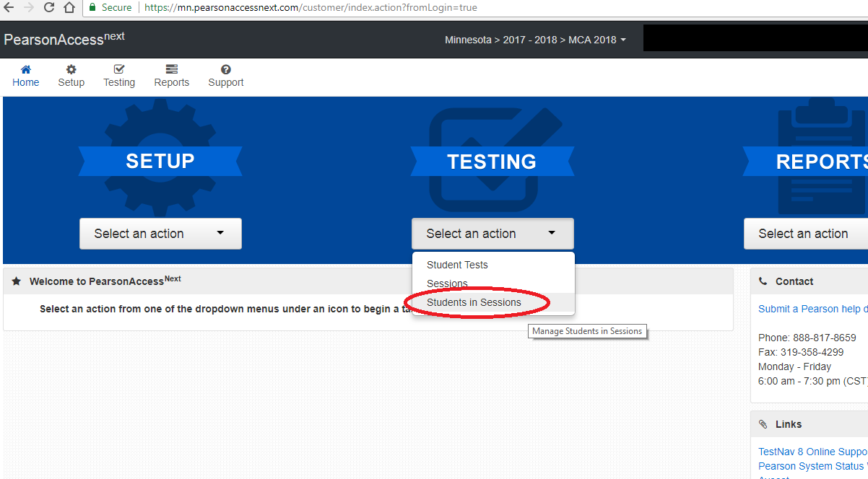This screenshot has width=868, height=479.
Task: Open the Pearson System Status link
Action: [813, 466]
